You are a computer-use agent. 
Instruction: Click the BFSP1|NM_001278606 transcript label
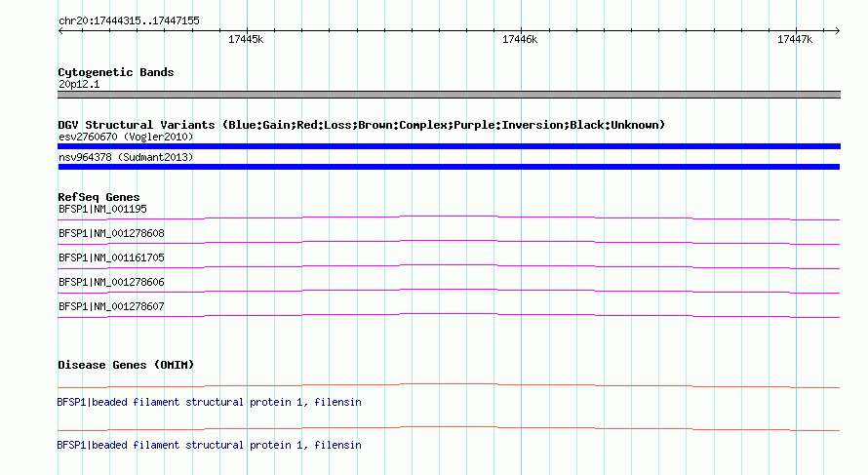pyautogui.click(x=111, y=282)
